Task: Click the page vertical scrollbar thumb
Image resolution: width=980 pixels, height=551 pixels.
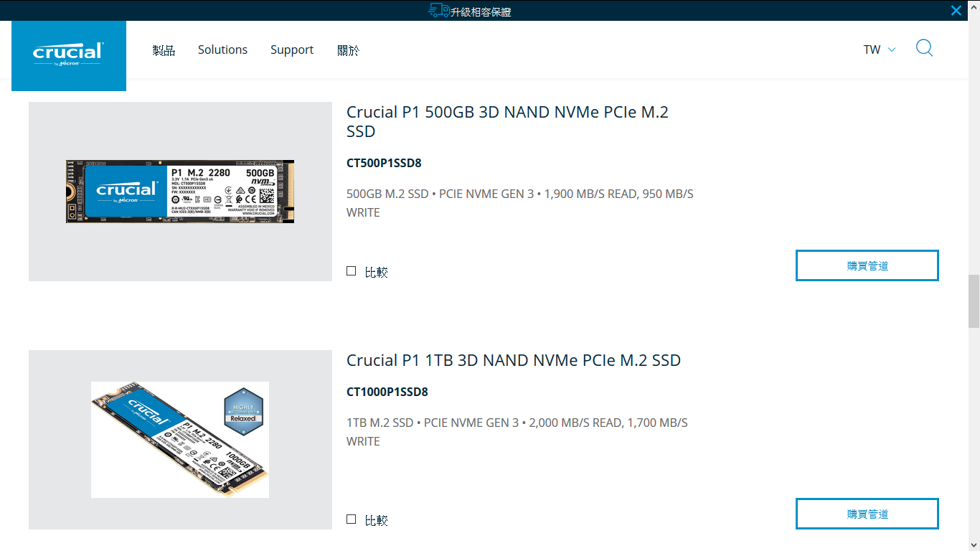Action: tap(974, 301)
